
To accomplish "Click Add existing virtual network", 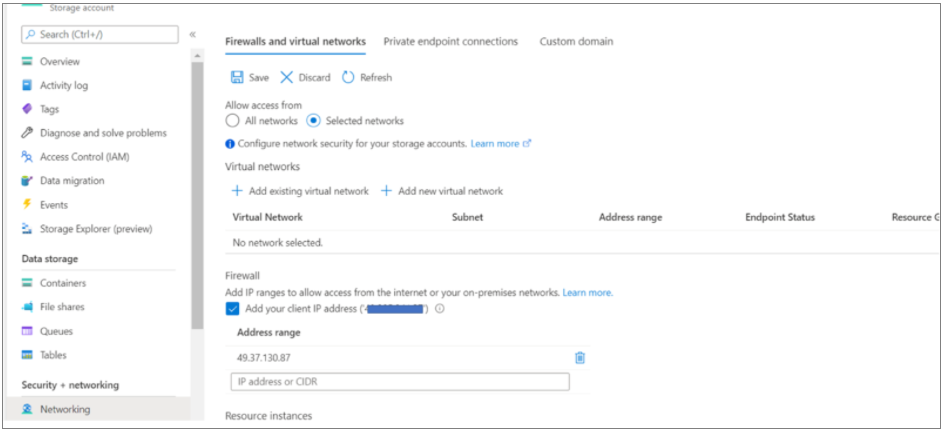I will pyautogui.click(x=300, y=191).
